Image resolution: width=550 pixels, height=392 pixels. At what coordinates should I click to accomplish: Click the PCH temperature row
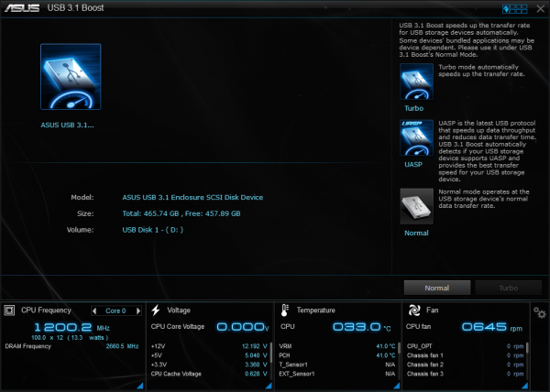coord(337,355)
